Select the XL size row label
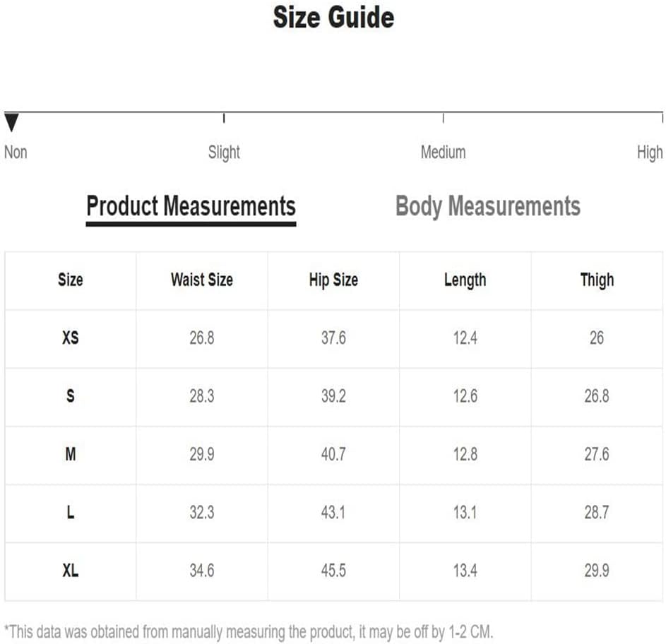 [71, 571]
